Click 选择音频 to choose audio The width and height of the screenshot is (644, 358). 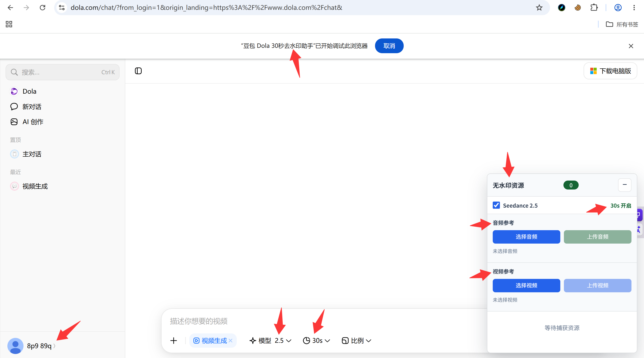pyautogui.click(x=526, y=237)
